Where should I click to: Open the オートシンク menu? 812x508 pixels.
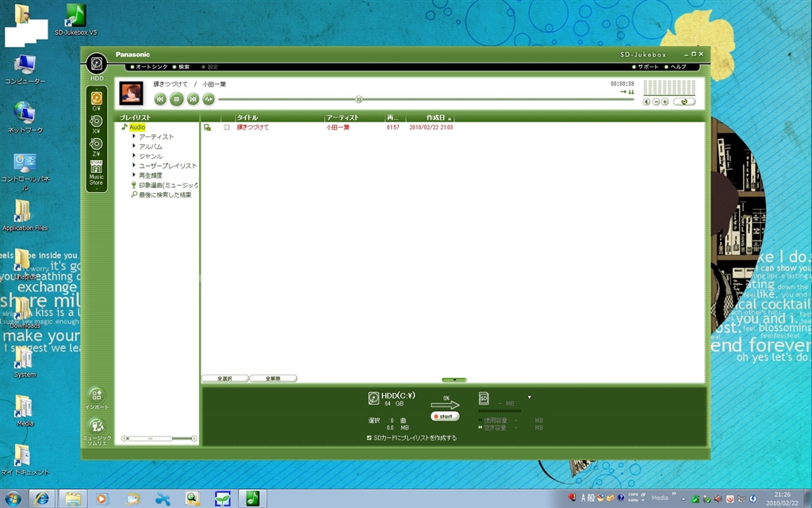coord(150,67)
